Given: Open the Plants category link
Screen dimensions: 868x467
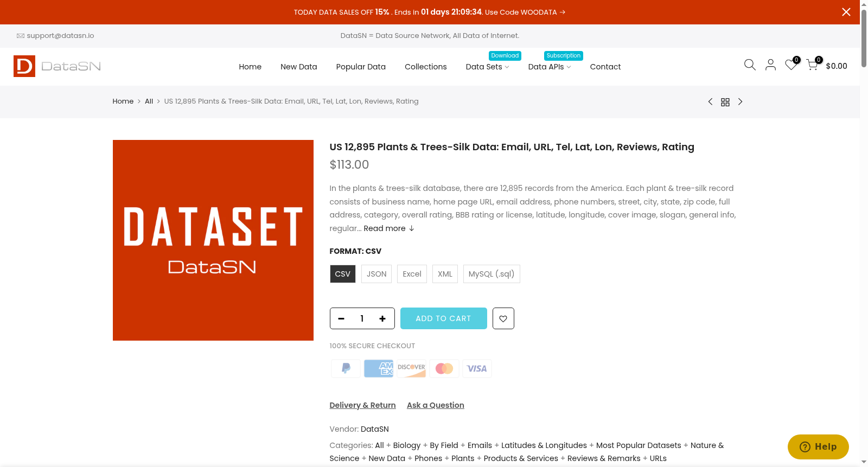Looking at the screenshot, I should click(x=463, y=458).
